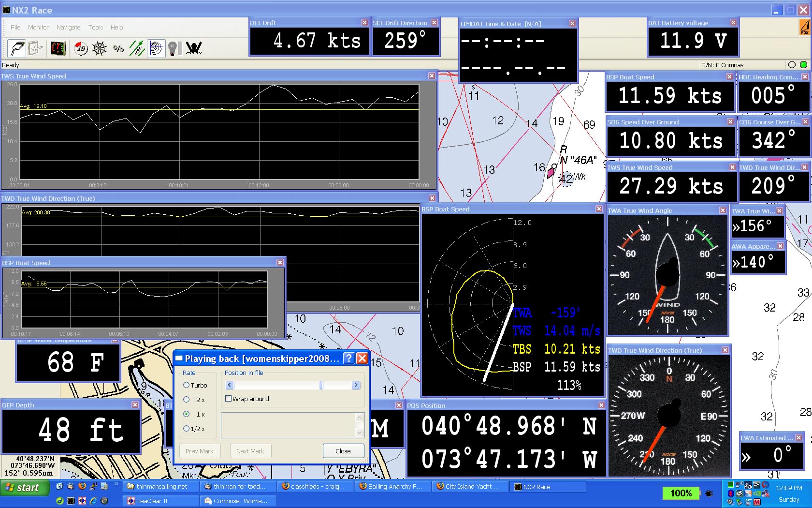
Task: Switch to SeaClear II in the taskbar
Action: tap(160, 501)
